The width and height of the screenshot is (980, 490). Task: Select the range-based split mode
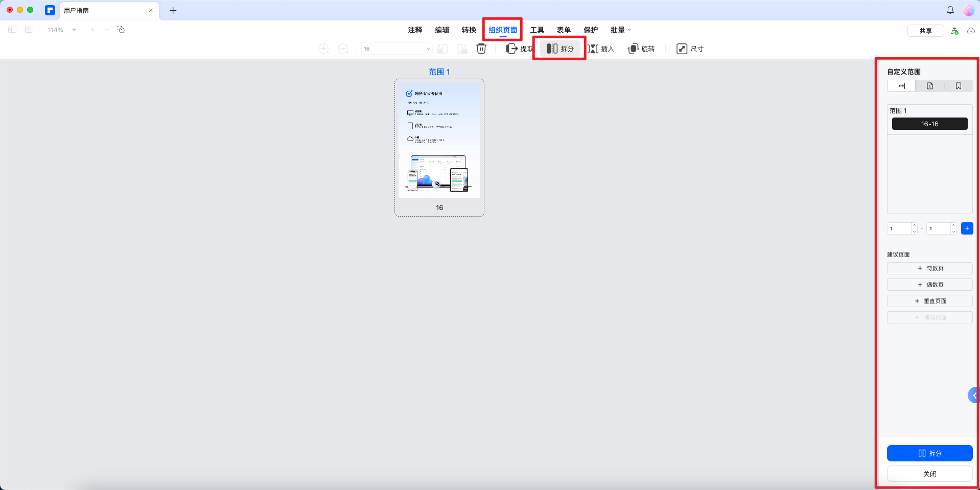pyautogui.click(x=901, y=85)
